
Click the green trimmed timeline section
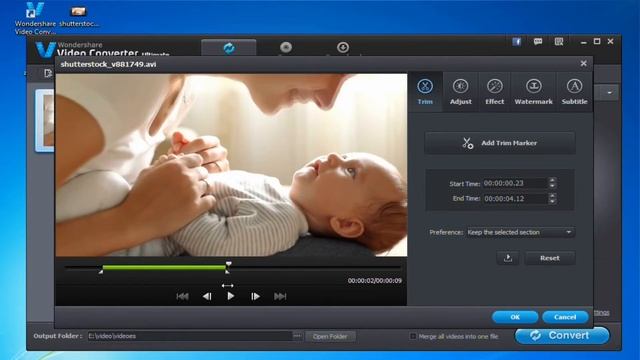(x=164, y=268)
